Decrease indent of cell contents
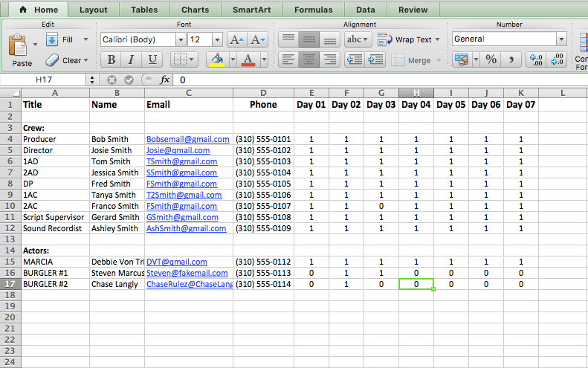This screenshot has width=588, height=368. (355, 59)
